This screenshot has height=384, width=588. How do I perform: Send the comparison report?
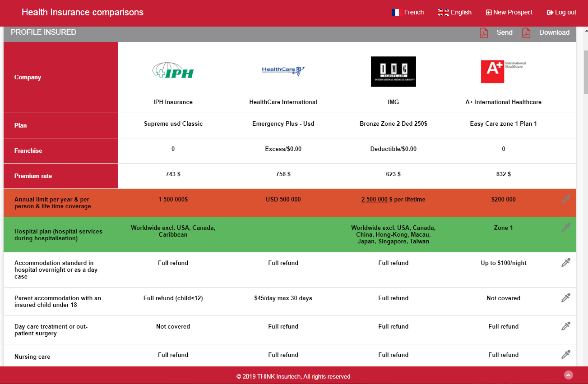pyautogui.click(x=504, y=32)
